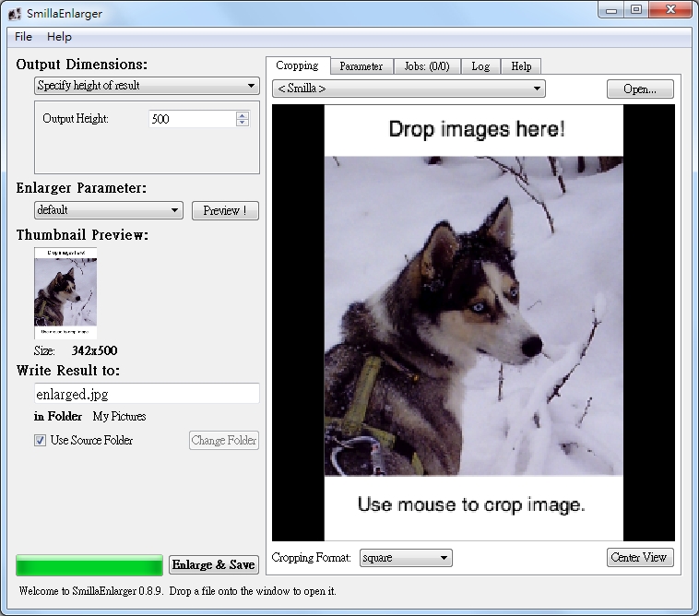This screenshot has width=699, height=616.
Task: Close the SmillaEnlarger window
Action: (x=671, y=10)
